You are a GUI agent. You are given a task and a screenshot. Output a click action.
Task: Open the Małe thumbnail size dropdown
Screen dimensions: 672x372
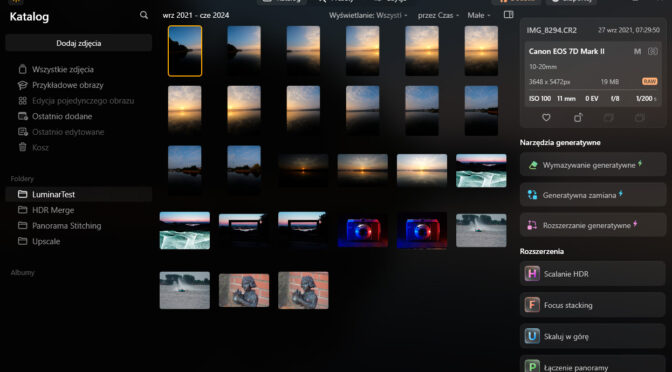point(479,15)
